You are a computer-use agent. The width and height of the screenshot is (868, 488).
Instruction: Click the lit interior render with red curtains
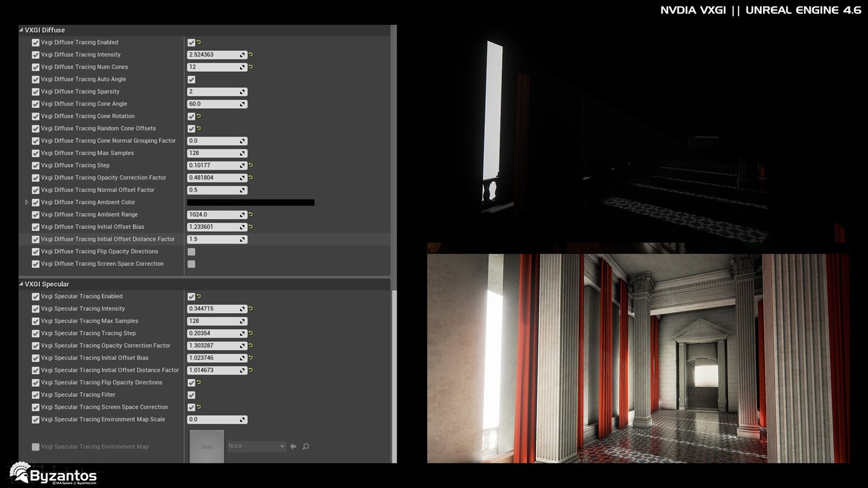click(639, 358)
